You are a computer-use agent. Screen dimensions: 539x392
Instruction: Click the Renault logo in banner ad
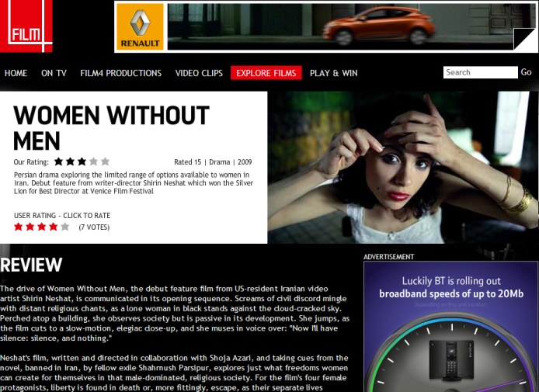point(140,27)
